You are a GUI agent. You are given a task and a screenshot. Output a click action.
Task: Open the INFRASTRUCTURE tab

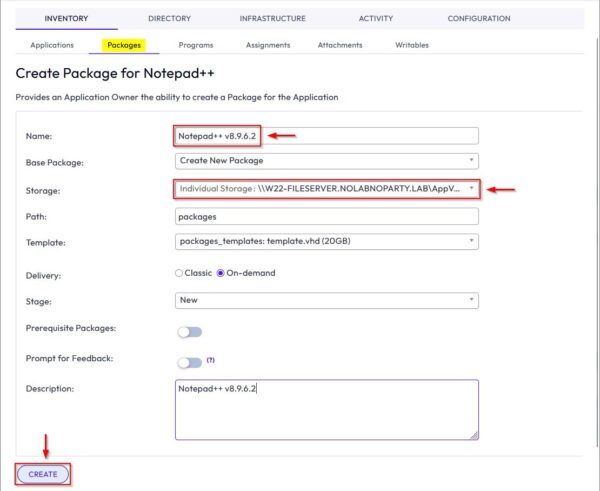point(272,18)
